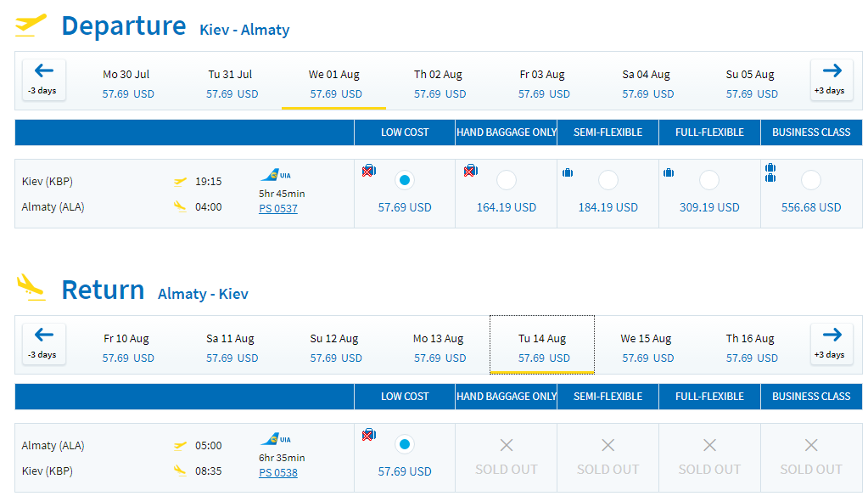
Task: Click the departure plus 3 days arrow
Action: (832, 80)
